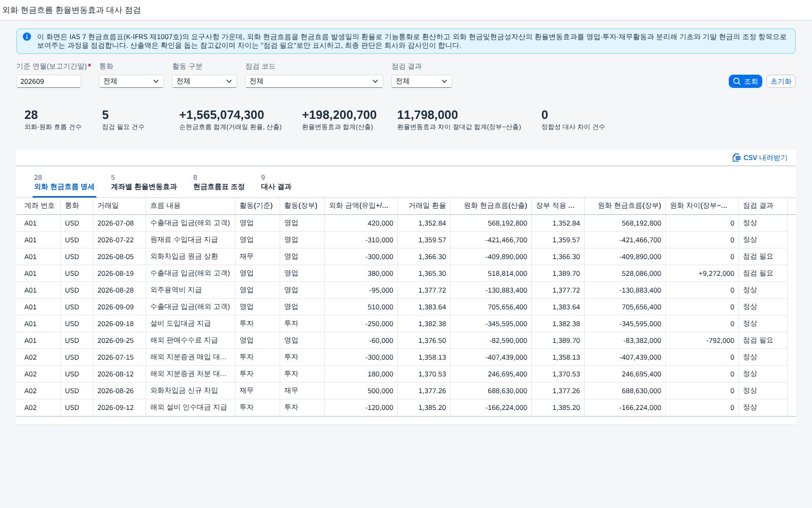Screen dimensions: 812x508
Task: Click the +198,200,700 환율변동효과 합계 KPI
Action: [x=339, y=119]
